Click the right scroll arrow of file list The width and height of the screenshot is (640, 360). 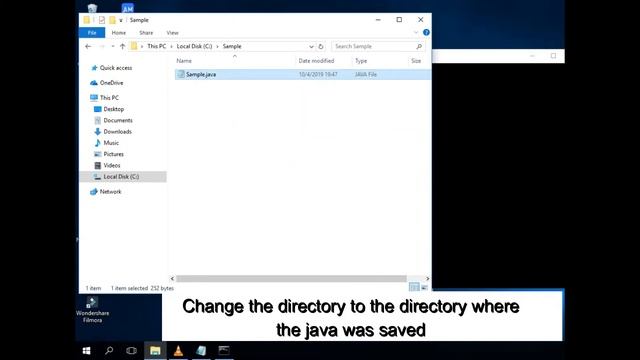(427, 279)
